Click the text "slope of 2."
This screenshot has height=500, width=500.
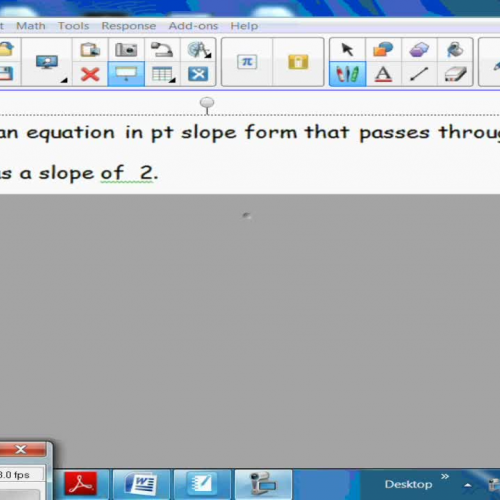pos(98,173)
